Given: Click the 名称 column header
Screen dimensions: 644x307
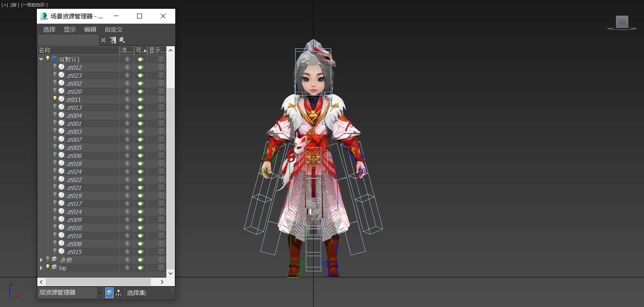Looking at the screenshot, I should [x=78, y=50].
